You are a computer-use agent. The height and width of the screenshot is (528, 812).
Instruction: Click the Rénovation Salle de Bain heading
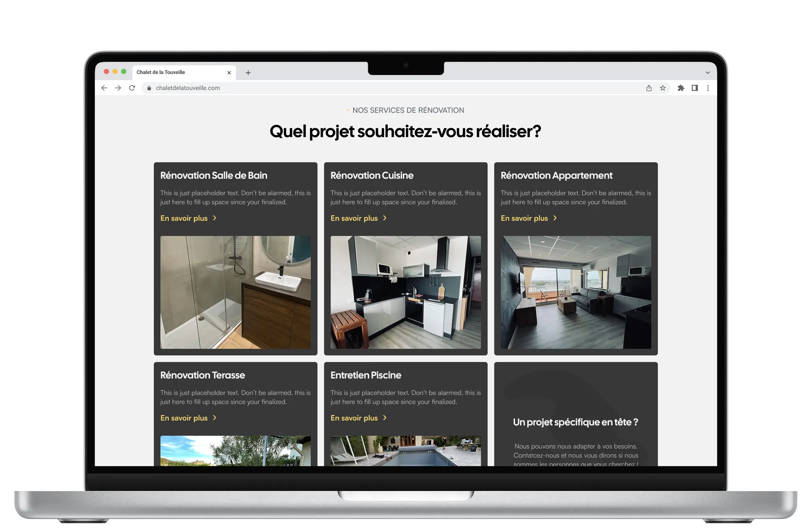214,175
